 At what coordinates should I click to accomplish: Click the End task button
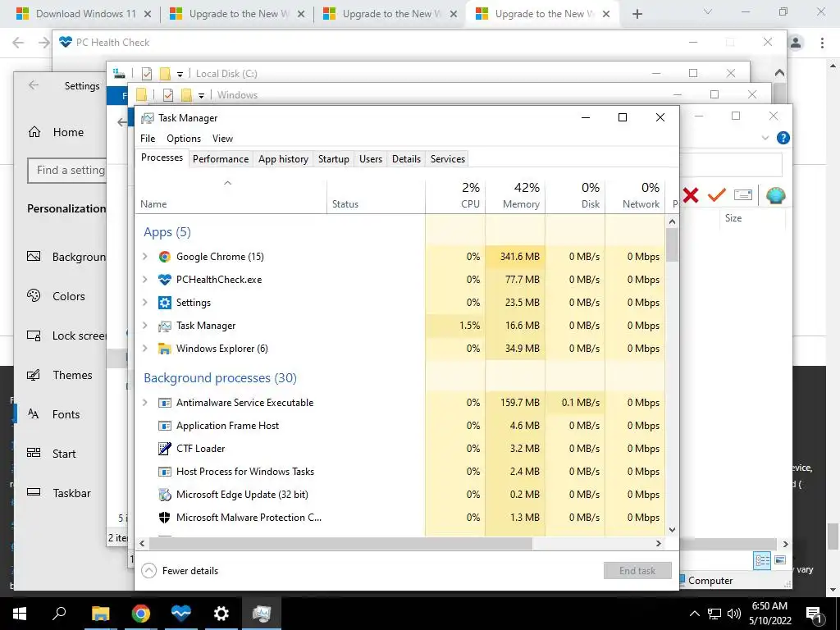coord(637,571)
